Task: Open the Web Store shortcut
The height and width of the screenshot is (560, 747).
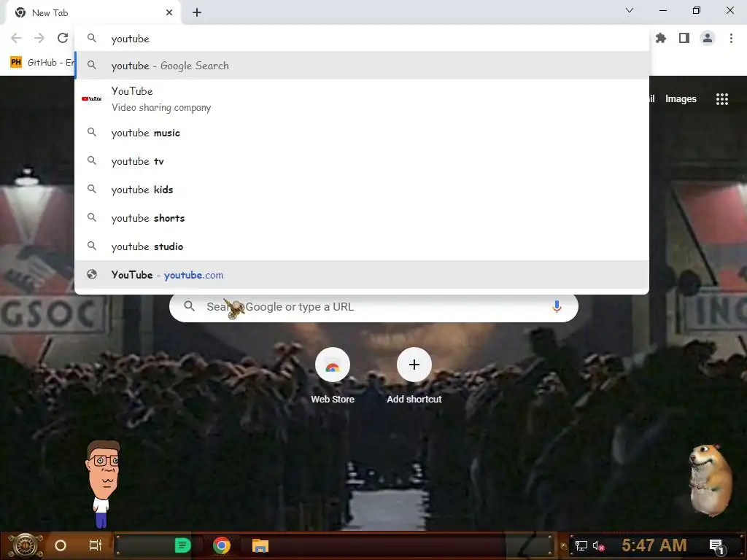Action: tap(333, 376)
